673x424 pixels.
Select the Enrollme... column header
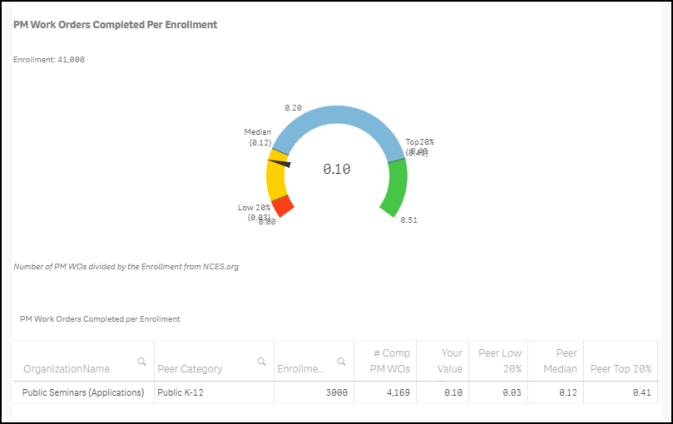(300, 369)
